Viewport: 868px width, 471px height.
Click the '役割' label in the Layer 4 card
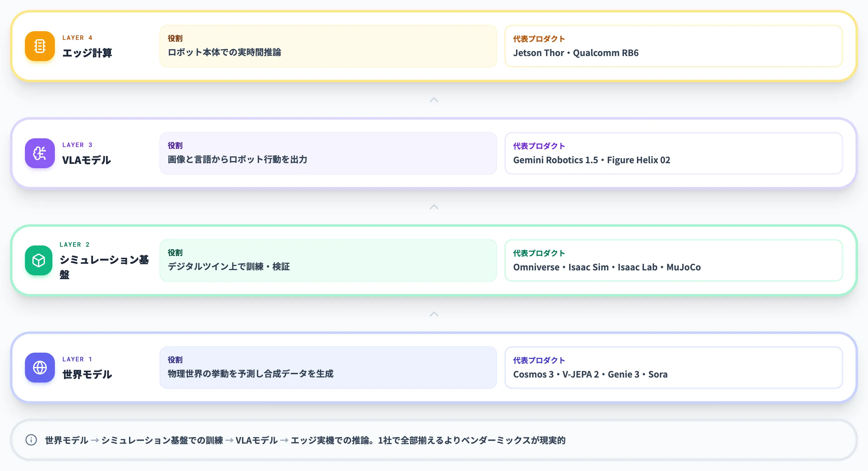tap(175, 38)
